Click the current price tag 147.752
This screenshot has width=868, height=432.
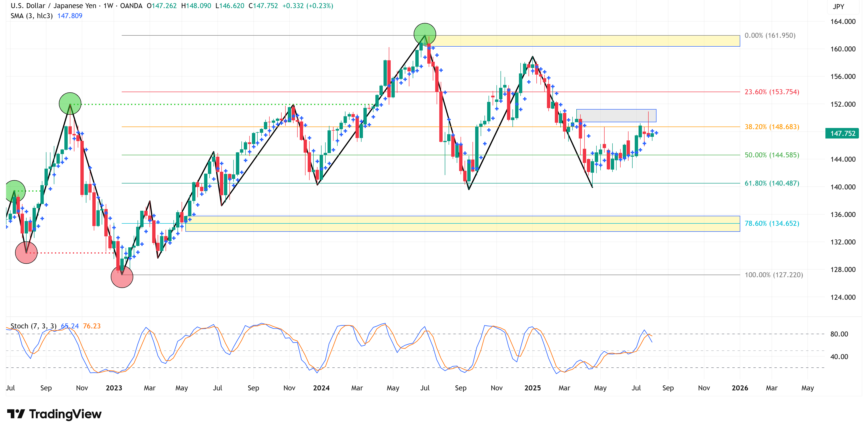point(842,133)
